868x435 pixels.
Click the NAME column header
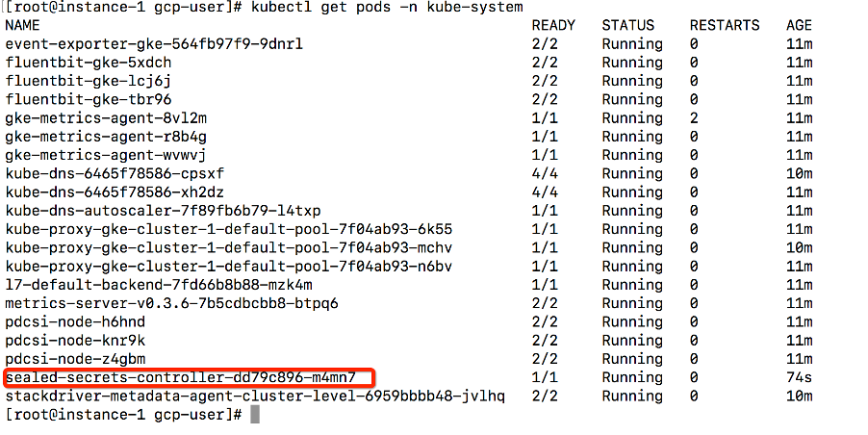pos(23,25)
